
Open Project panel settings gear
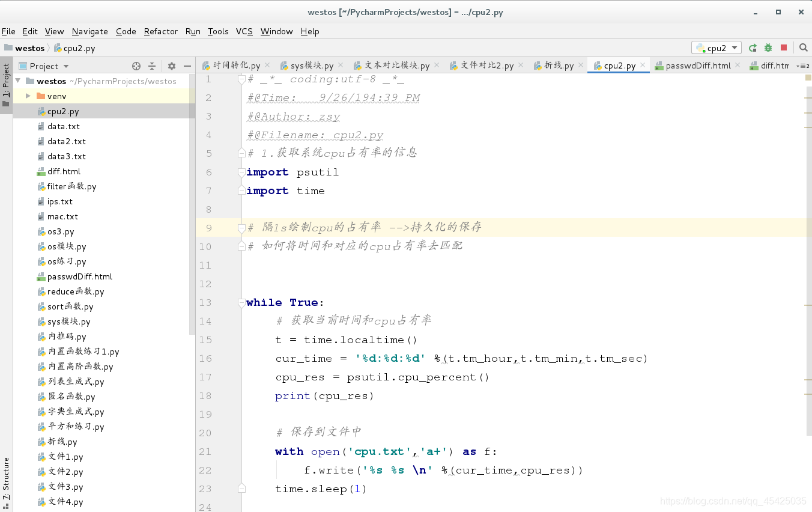coord(172,66)
